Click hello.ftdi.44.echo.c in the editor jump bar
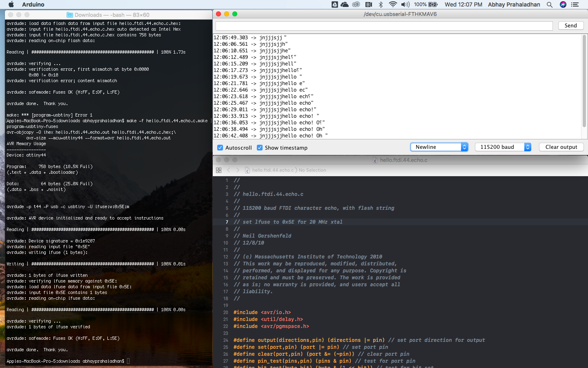The height and width of the screenshot is (368, 588). pyautogui.click(x=273, y=170)
